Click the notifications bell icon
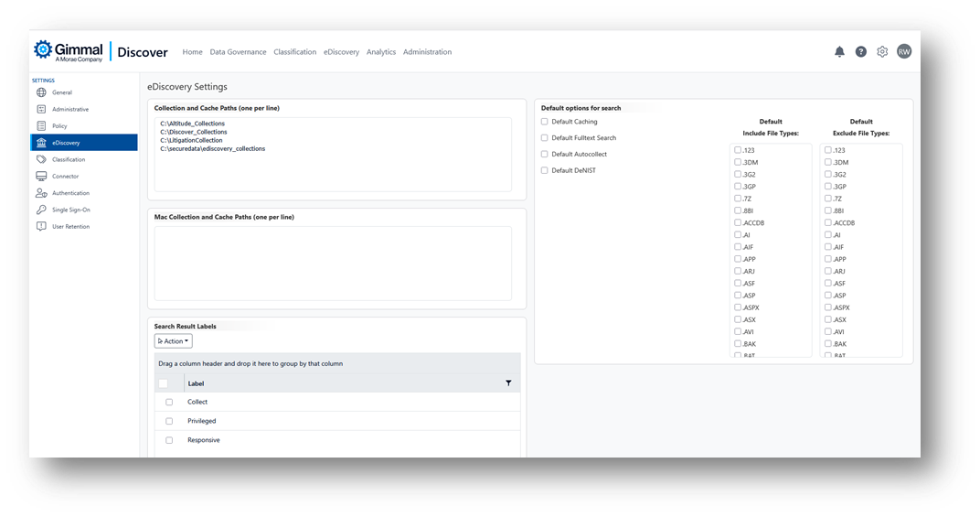 pyautogui.click(x=839, y=52)
